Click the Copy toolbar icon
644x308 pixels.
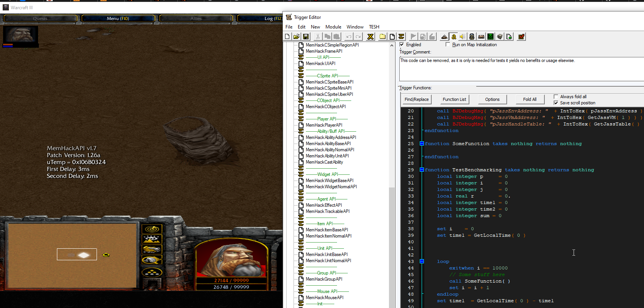pos(327,37)
